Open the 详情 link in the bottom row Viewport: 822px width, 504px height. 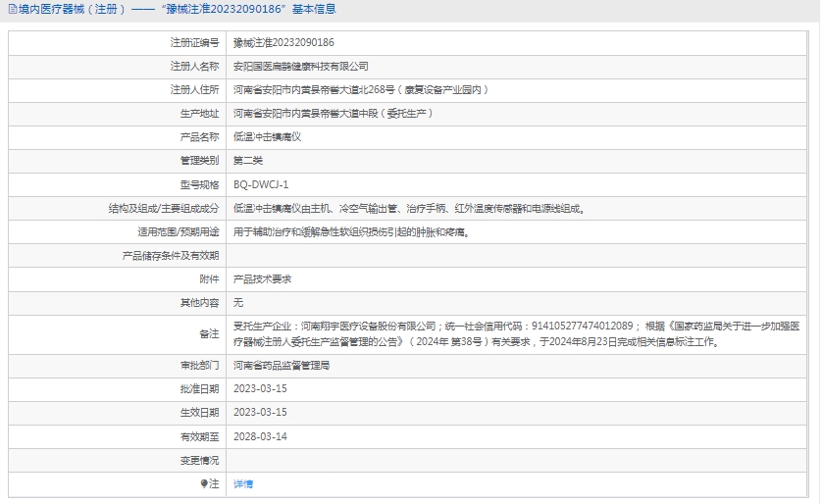(x=243, y=483)
